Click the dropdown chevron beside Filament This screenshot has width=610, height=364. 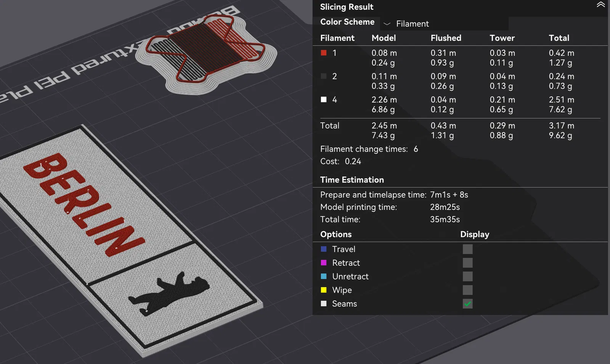pos(387,24)
